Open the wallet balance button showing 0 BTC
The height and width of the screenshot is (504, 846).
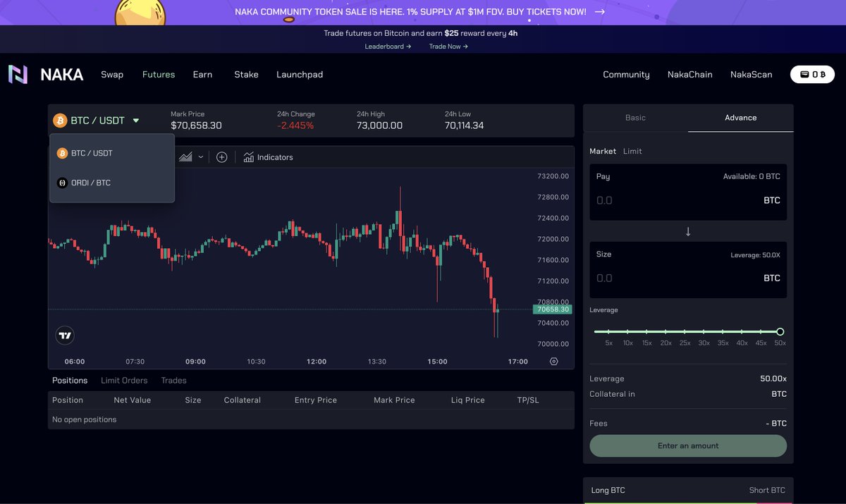(812, 74)
